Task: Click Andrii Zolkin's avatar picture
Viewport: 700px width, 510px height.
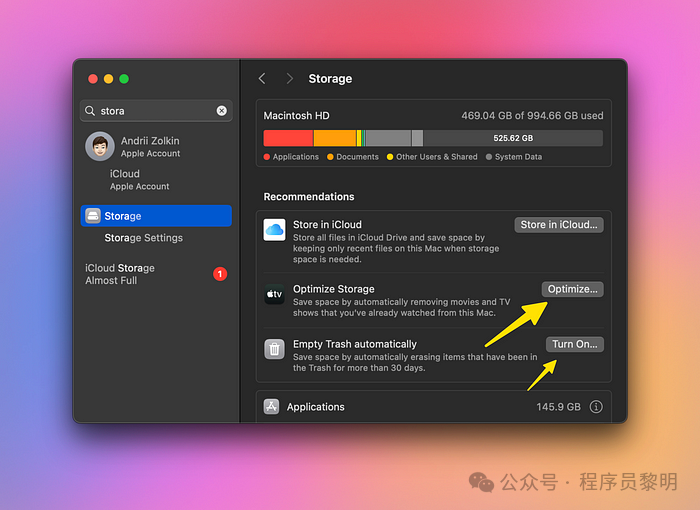Action: (100, 146)
